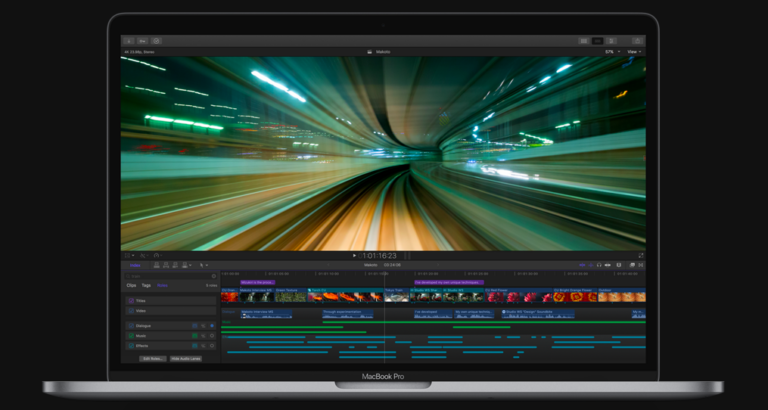Click the index search field
Viewport: 768px width, 410px height.
pos(170,276)
